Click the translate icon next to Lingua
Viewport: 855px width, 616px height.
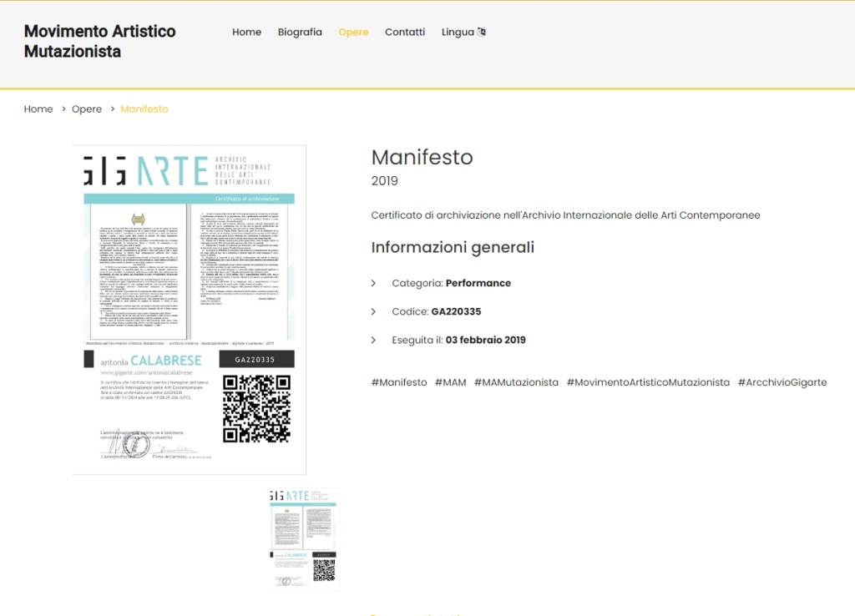(481, 33)
